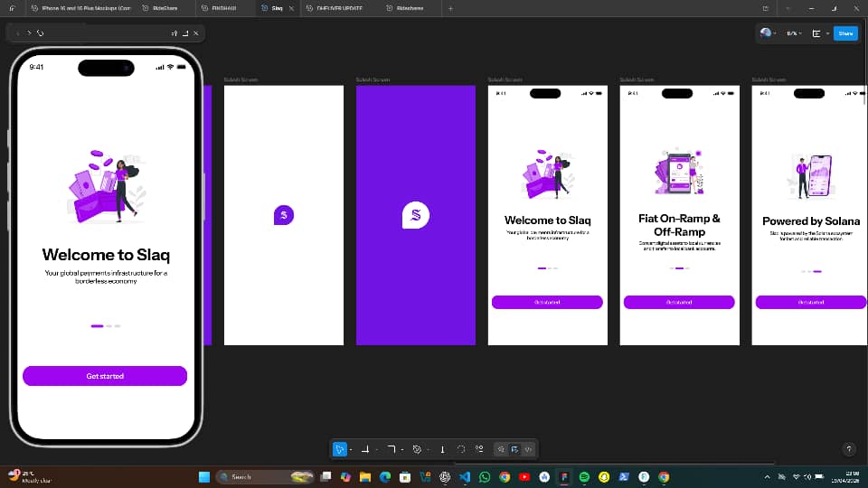Open Spotify from taskbar
This screenshot has width=868, height=488.
(584, 477)
